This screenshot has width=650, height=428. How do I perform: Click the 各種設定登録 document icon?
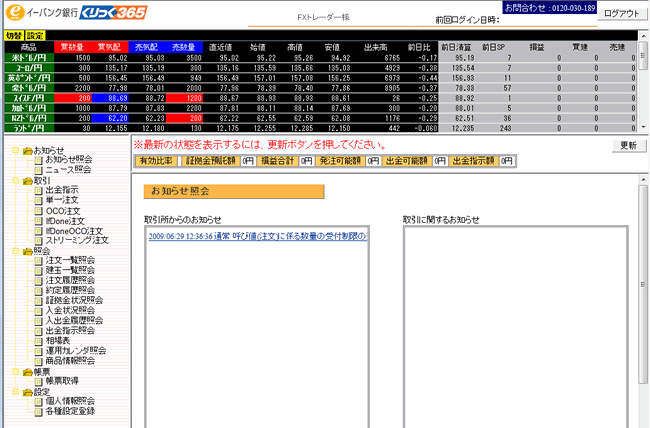point(39,412)
